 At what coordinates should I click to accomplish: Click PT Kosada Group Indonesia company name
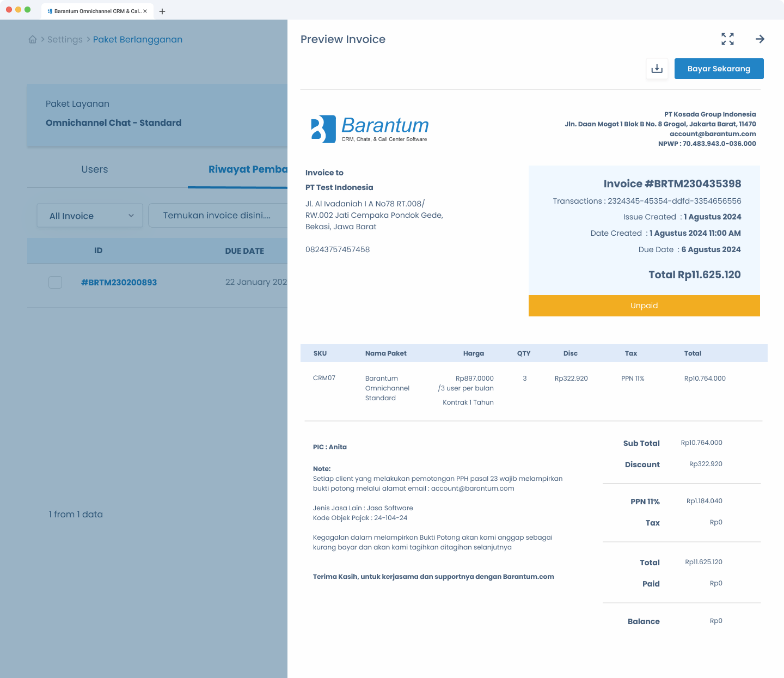click(x=710, y=114)
